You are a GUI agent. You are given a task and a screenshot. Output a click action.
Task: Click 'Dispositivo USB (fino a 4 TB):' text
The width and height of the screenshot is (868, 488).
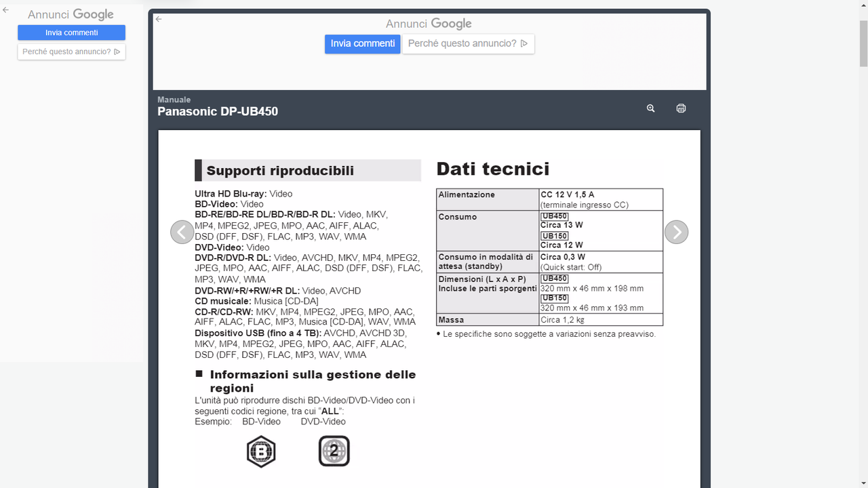(258, 333)
